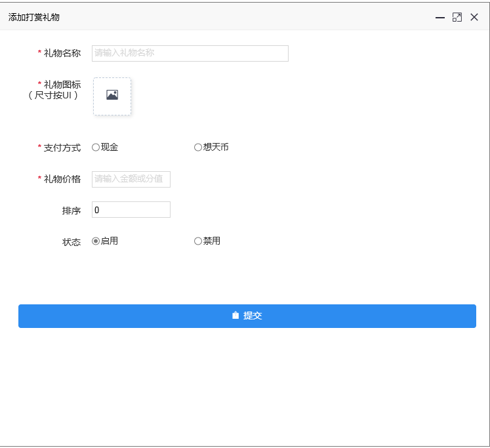490x448 pixels.
Task: Select 现金 payment method
Action: [96, 147]
